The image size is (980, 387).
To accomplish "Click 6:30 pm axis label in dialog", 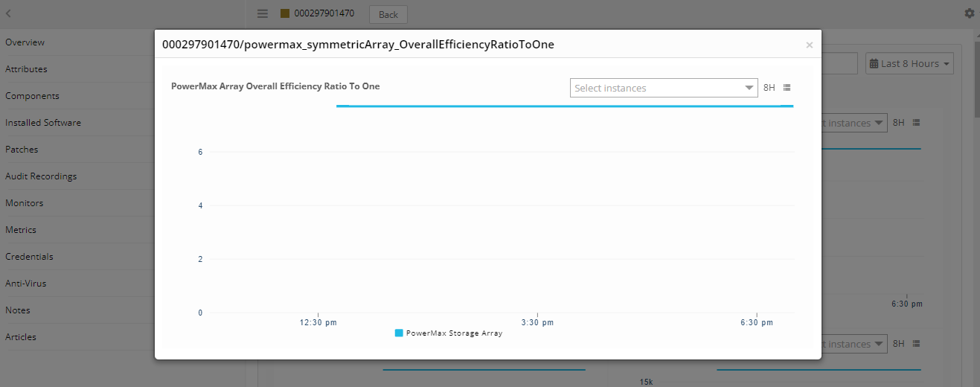I will point(757,322).
